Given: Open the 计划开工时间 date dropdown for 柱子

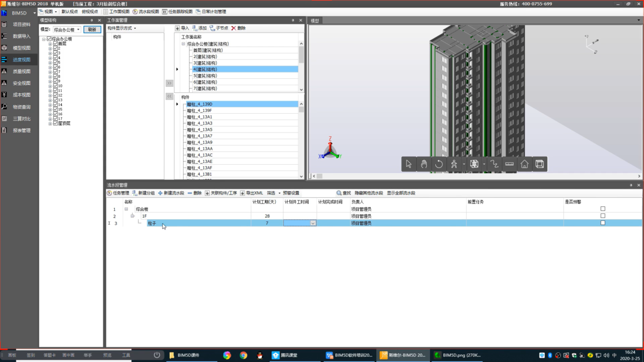Looking at the screenshot, I should (x=313, y=223).
